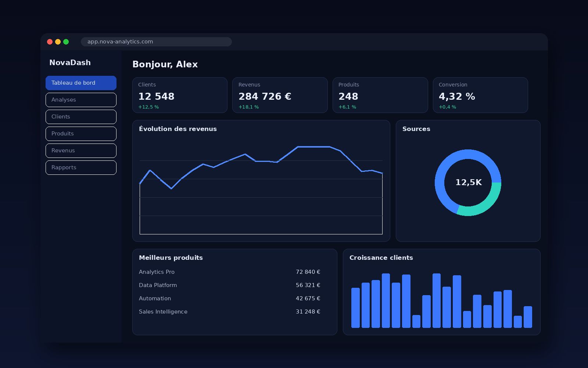Open the Tableau de bord menu item
This screenshot has height=368, width=588.
81,83
